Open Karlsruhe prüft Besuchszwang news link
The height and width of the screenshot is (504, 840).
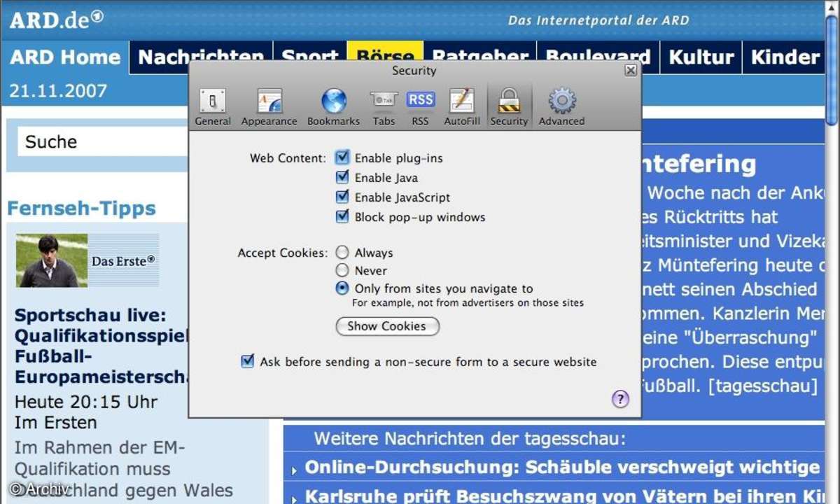point(563,496)
